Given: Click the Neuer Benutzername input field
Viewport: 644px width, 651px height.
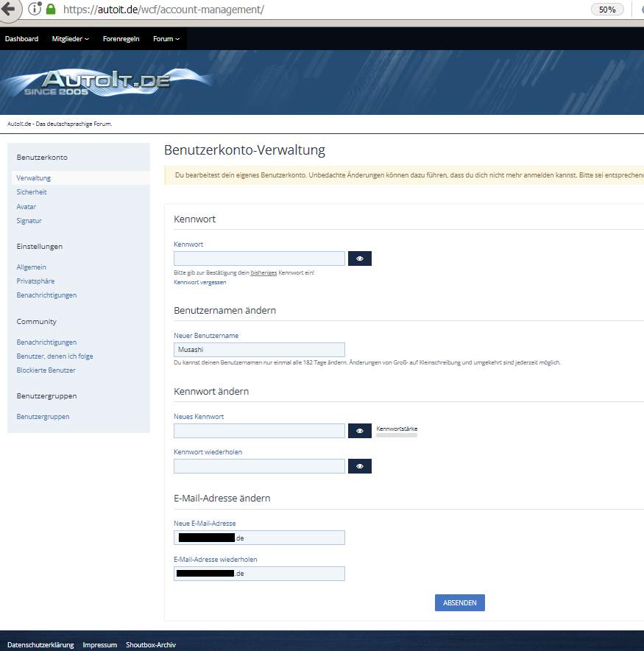Looking at the screenshot, I should (x=259, y=350).
